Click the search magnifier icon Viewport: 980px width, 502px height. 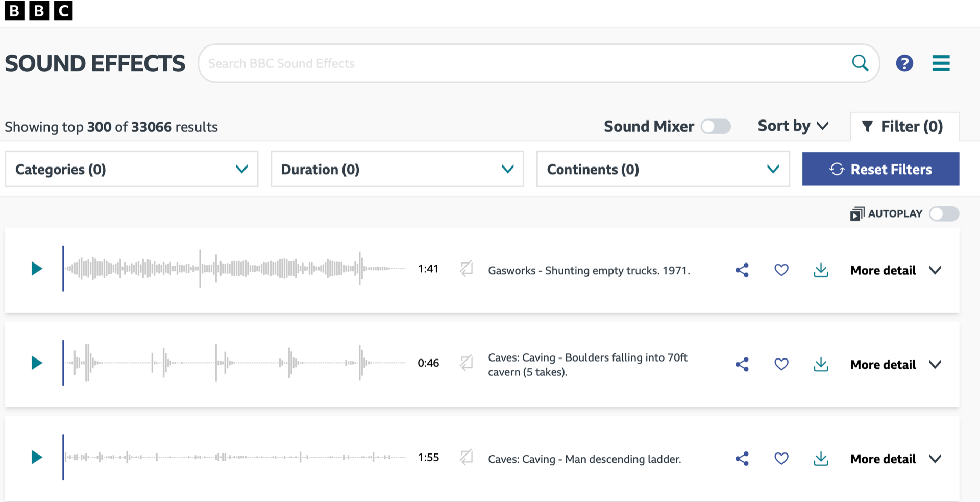[860, 63]
